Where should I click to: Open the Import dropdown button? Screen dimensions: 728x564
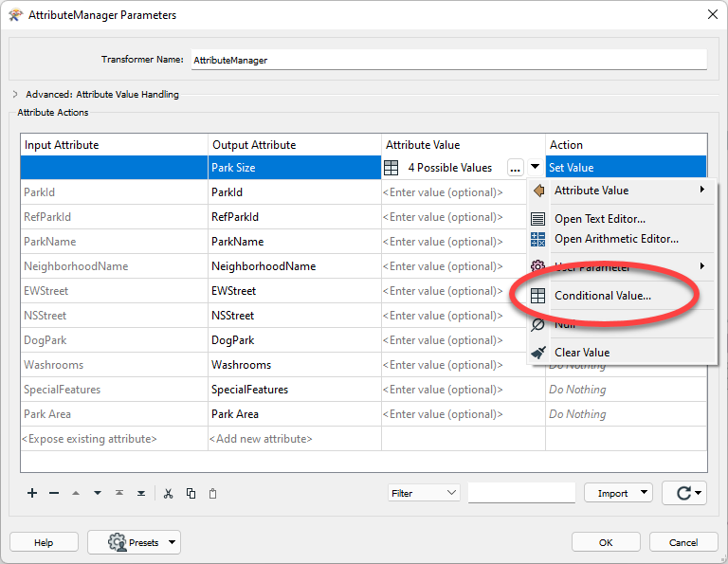(x=618, y=493)
